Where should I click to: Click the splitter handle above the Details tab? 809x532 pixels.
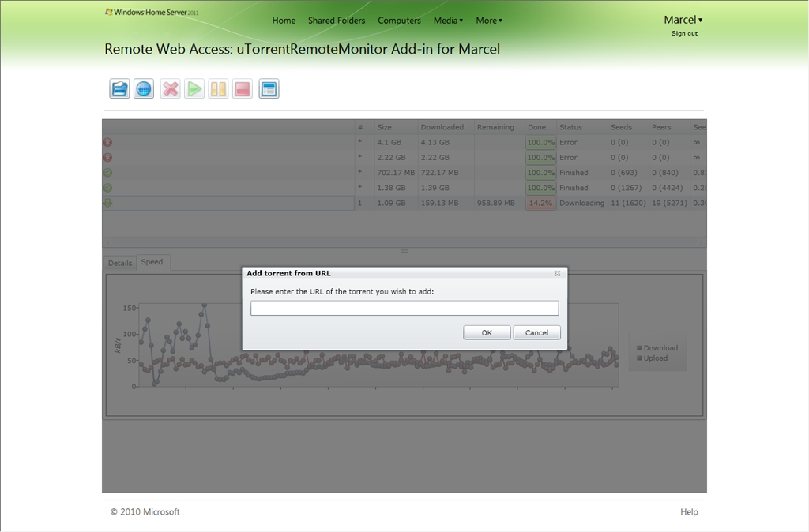tap(404, 251)
